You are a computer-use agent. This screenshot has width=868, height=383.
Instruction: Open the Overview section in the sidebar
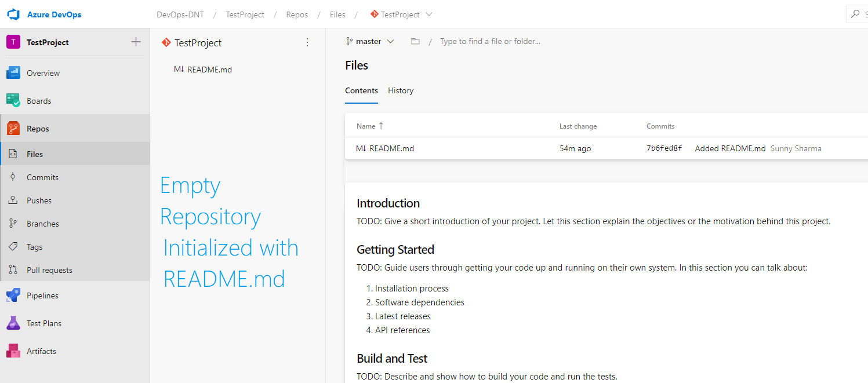(43, 72)
